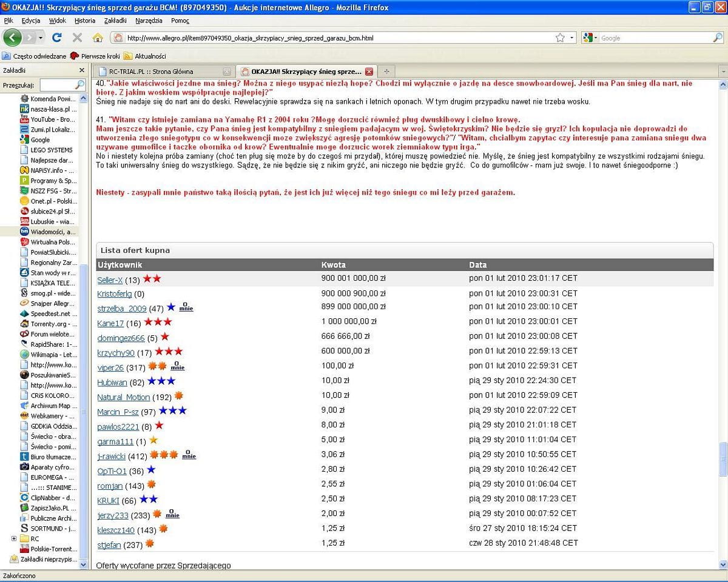Open a new tab with plus button
Image resolution: width=728 pixels, height=582 pixels.
(386, 71)
